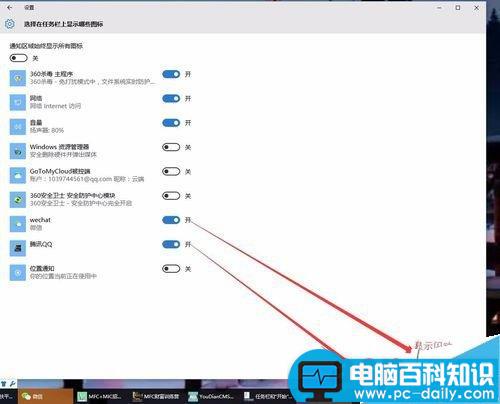The width and height of the screenshot is (500, 404).
Task: Click the network icon in the list
Action: tap(18, 102)
